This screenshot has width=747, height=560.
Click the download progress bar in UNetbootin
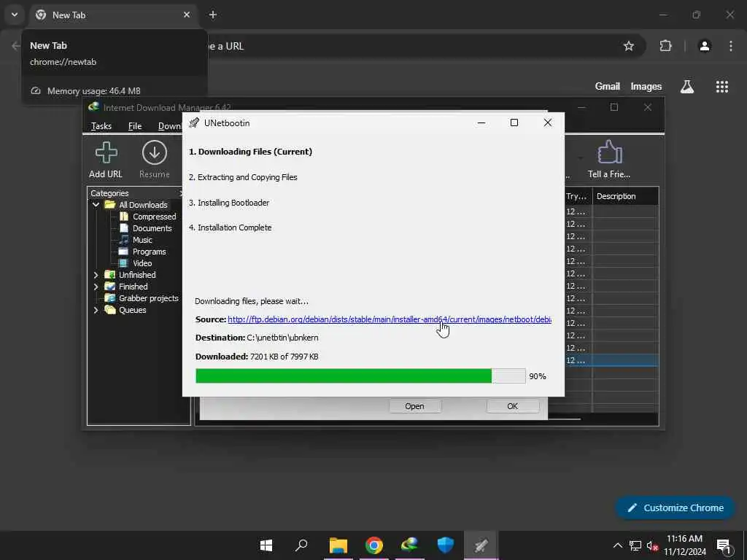tap(360, 376)
